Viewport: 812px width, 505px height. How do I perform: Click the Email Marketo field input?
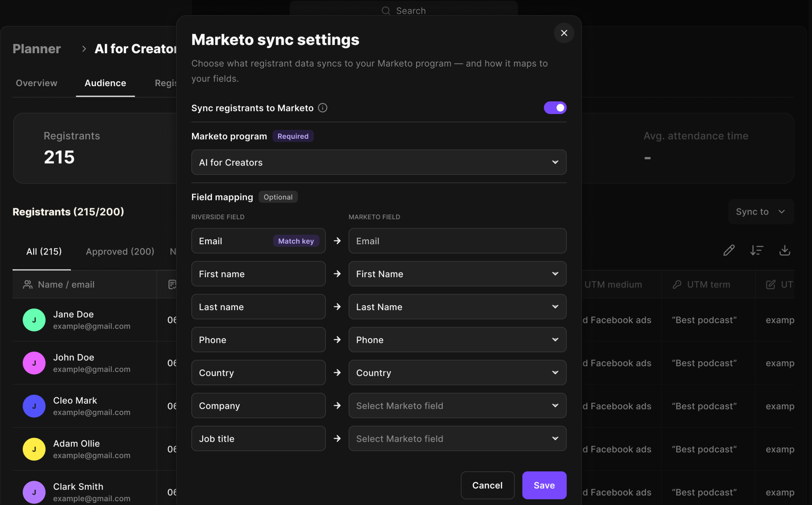pos(457,241)
